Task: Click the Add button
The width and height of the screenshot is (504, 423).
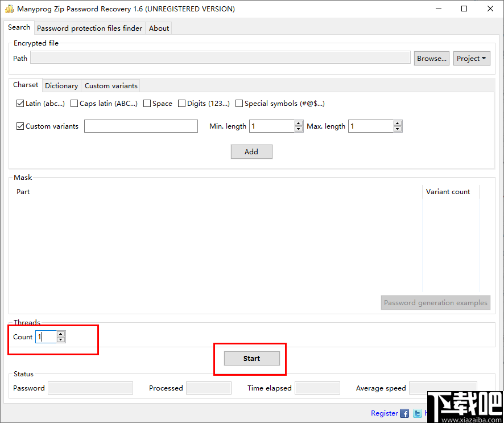Action: click(x=251, y=151)
